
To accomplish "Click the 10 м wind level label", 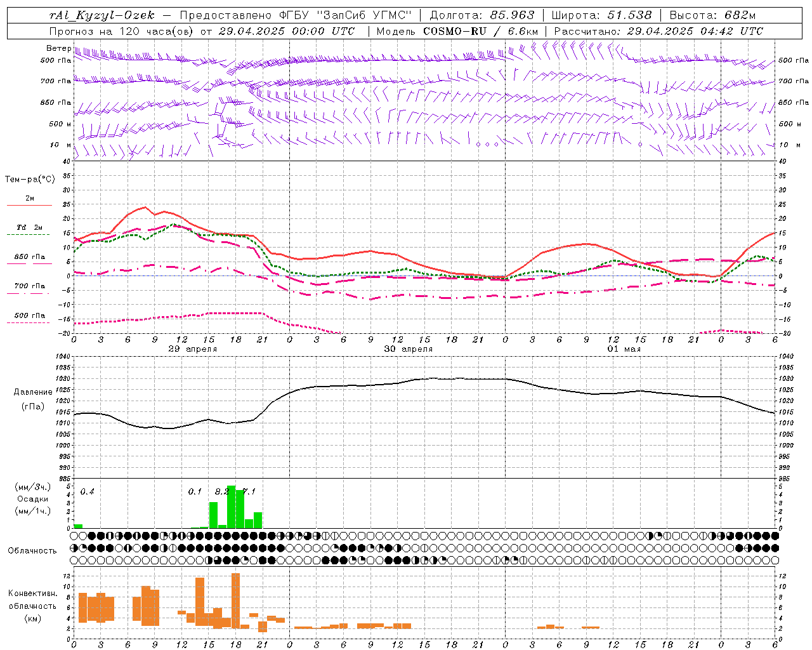I will 60,145.
